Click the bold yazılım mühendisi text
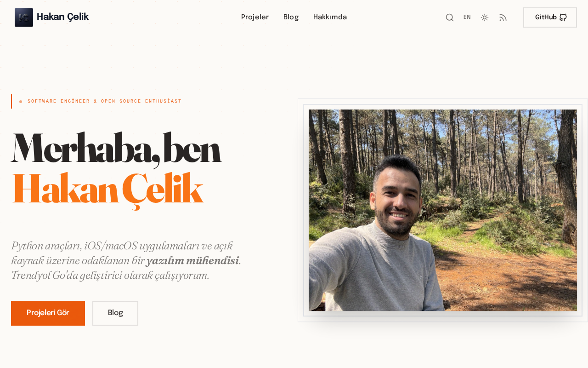The height and width of the screenshot is (368, 588). 192,261
